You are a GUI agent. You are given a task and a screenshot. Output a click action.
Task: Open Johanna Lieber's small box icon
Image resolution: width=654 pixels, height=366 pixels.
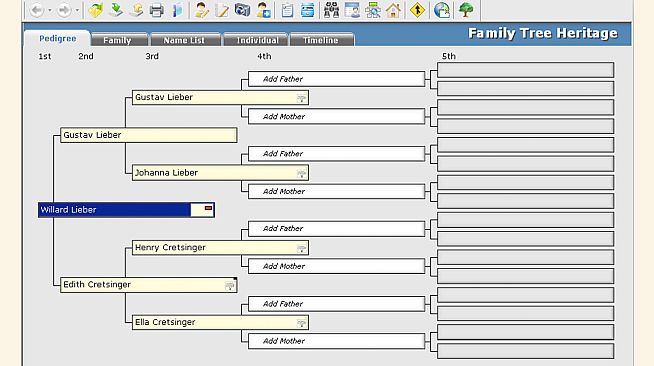point(302,174)
